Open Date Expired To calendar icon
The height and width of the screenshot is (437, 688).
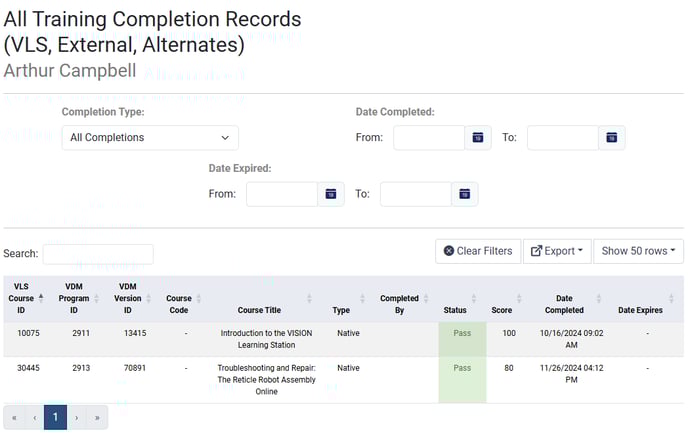coord(464,194)
